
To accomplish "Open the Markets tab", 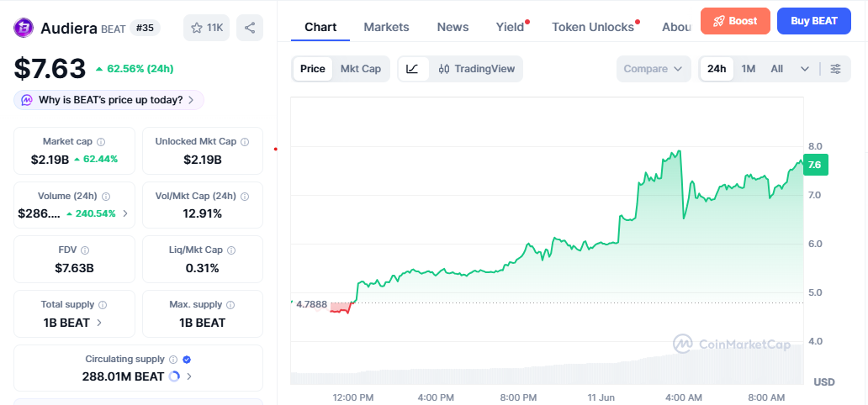I will click(x=386, y=27).
